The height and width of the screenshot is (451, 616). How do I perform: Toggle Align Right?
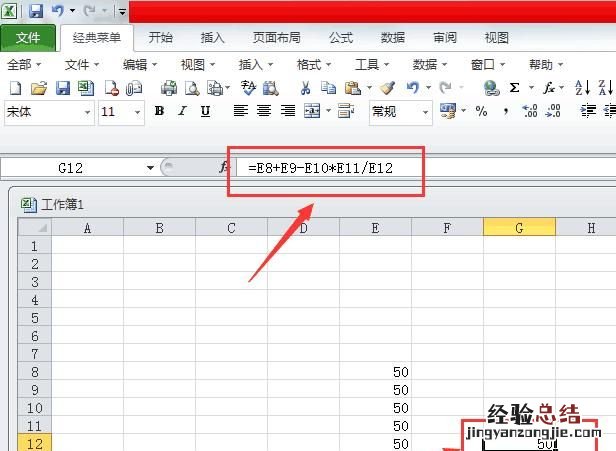click(288, 111)
